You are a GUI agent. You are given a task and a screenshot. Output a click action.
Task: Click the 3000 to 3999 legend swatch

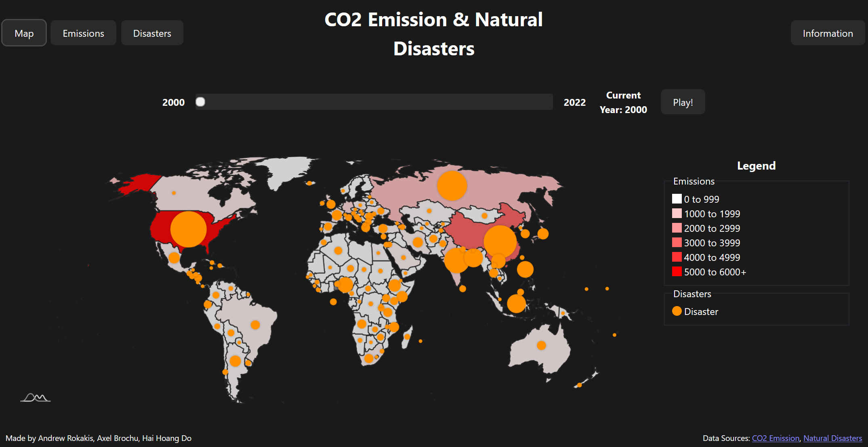[x=677, y=242]
